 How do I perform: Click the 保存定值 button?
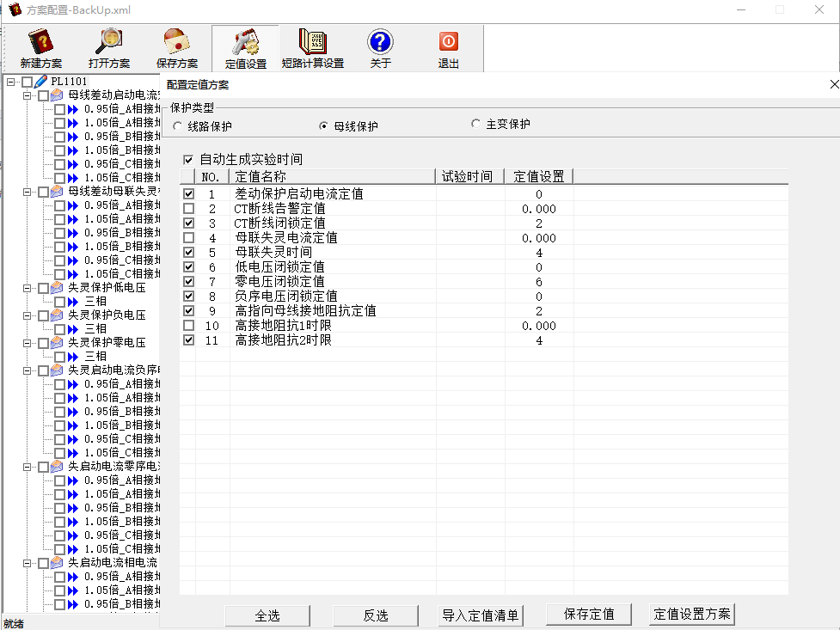tap(589, 614)
